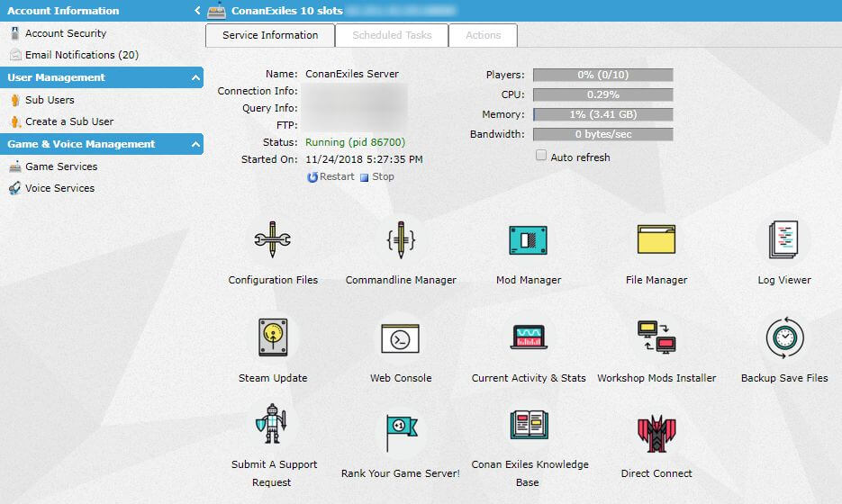
Task: Open Email Notifications in sidebar
Action: click(x=81, y=55)
